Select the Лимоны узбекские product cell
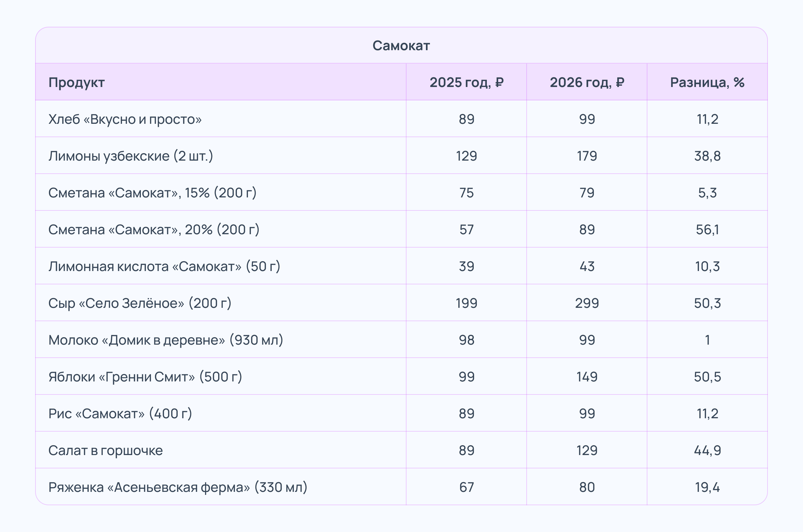803x532 pixels. [x=130, y=156]
